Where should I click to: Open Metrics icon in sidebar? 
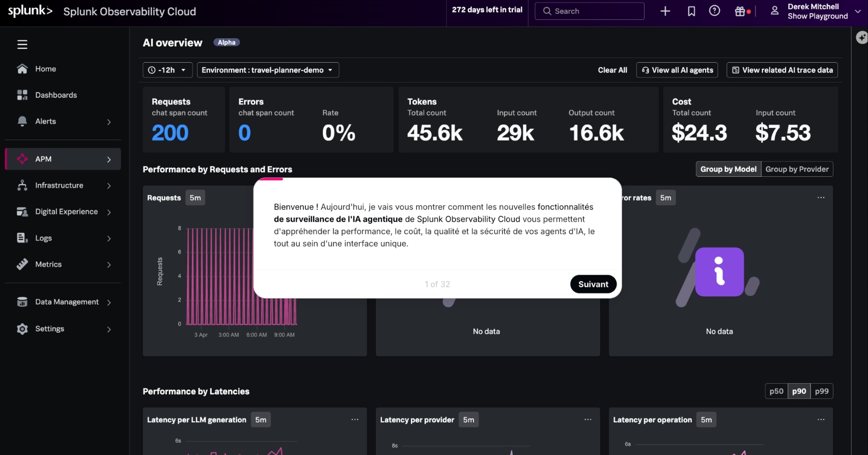click(22, 264)
